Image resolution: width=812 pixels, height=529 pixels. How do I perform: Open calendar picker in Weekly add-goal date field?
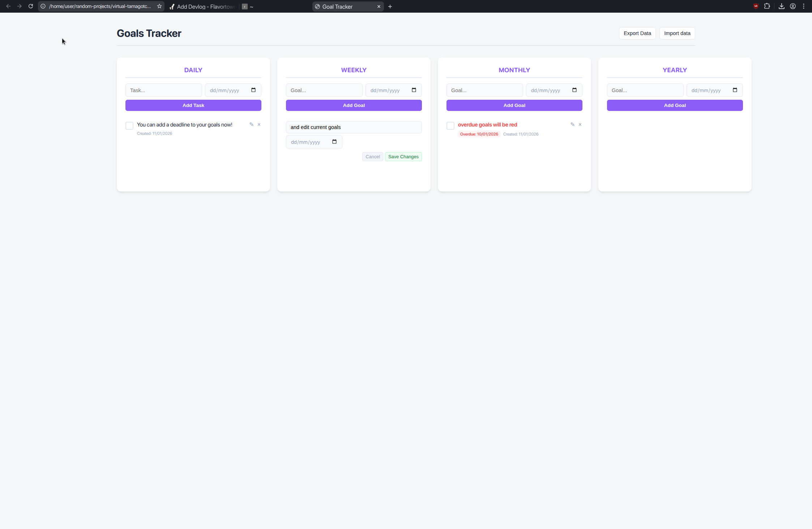pos(414,90)
